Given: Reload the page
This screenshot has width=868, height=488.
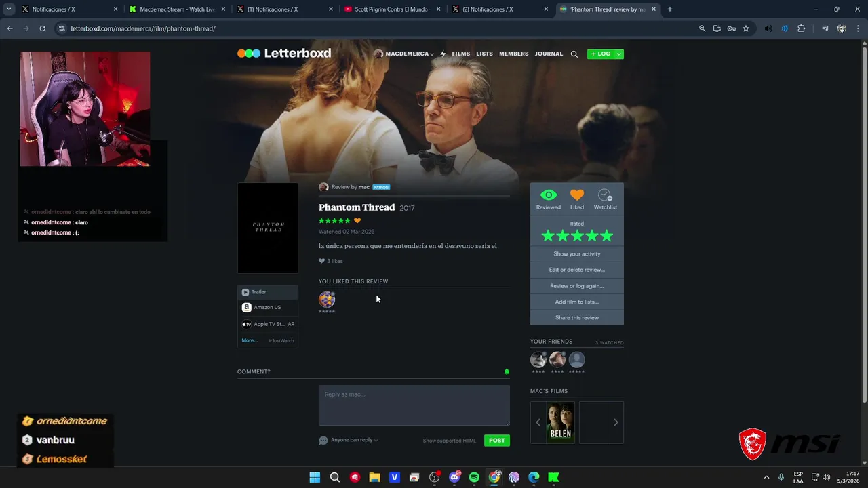Looking at the screenshot, I should 42,28.
